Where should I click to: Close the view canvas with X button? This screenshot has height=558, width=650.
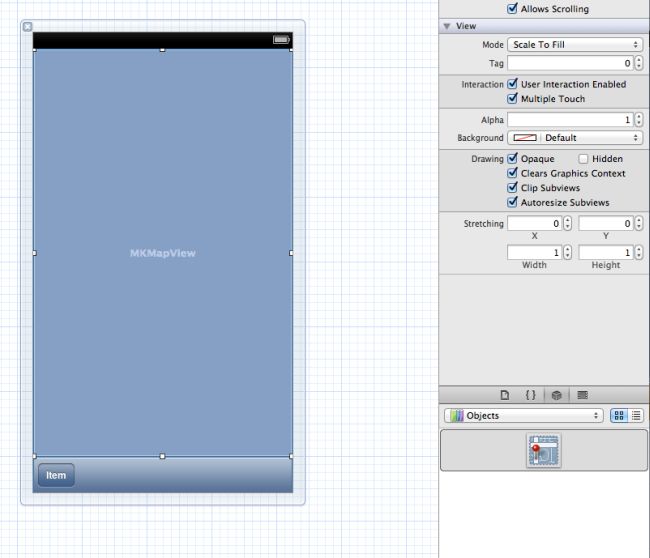click(27, 27)
